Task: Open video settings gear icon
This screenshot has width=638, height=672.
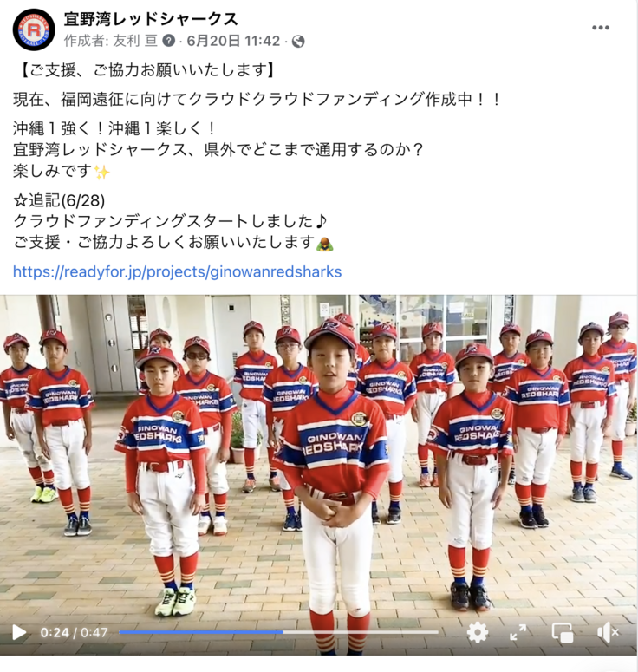Action: 478,632
